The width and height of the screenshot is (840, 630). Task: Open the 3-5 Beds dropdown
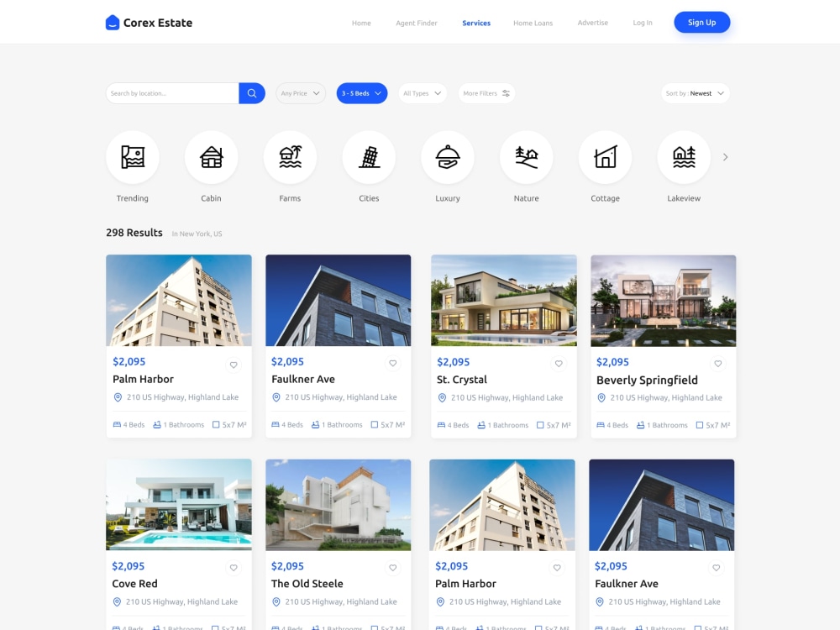pos(361,93)
